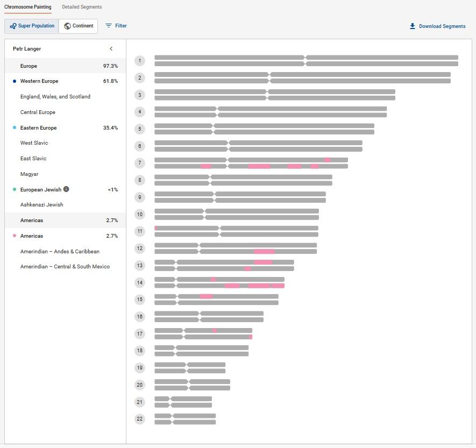Select Ashkenazi Jewish in the population list
476x448 pixels.
(x=42, y=205)
